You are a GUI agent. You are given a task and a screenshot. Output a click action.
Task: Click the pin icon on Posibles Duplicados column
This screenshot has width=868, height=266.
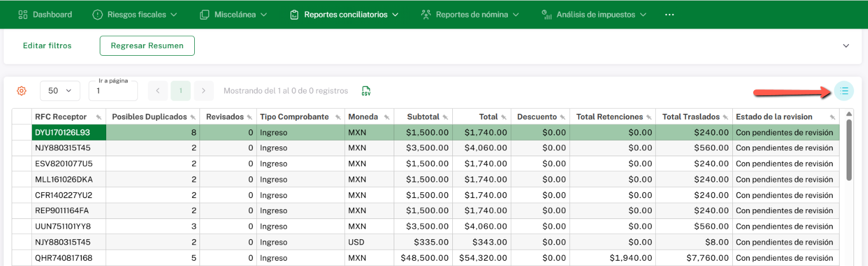(193, 117)
